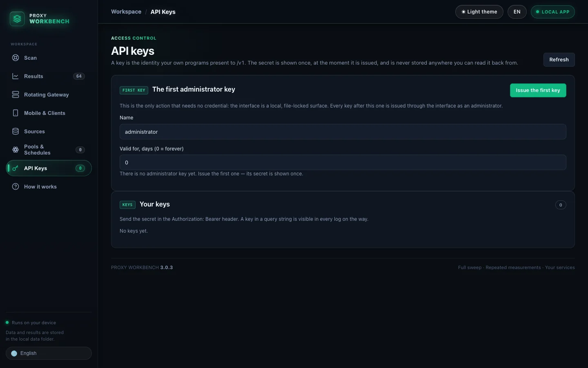The image size is (588, 368).
Task: Click the KEYS tag
Action: [x=127, y=205]
